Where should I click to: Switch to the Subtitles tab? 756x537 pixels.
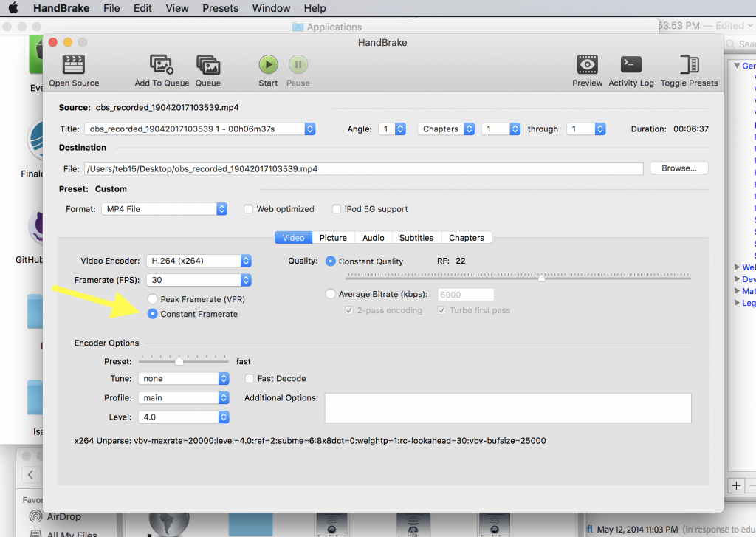coord(416,238)
